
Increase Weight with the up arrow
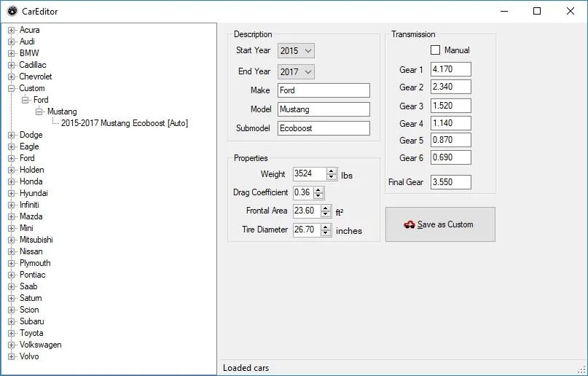pyautogui.click(x=331, y=171)
